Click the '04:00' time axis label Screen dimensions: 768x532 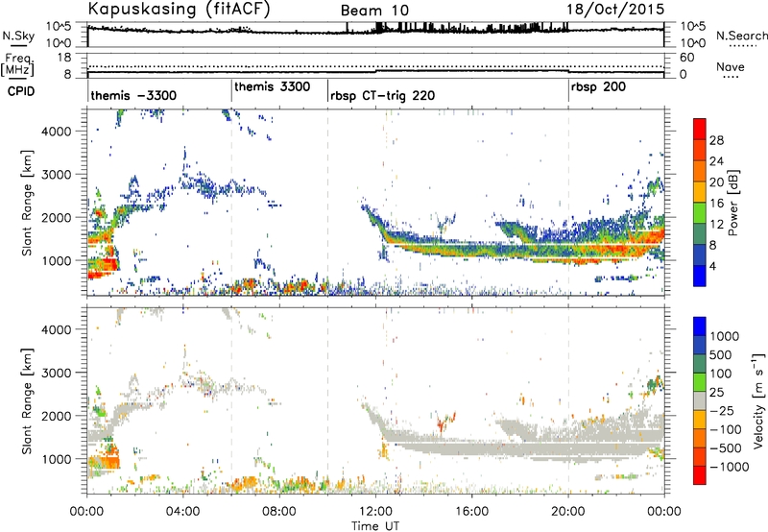[x=183, y=512]
